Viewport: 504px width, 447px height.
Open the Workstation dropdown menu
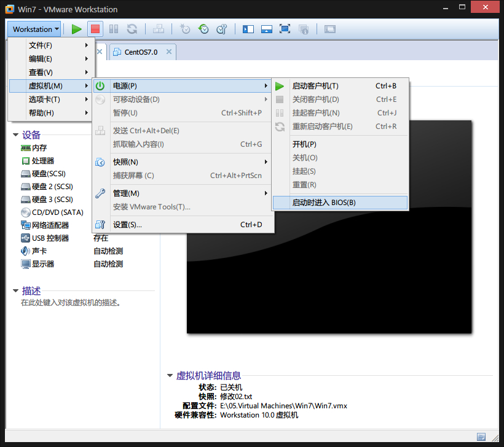(34, 29)
